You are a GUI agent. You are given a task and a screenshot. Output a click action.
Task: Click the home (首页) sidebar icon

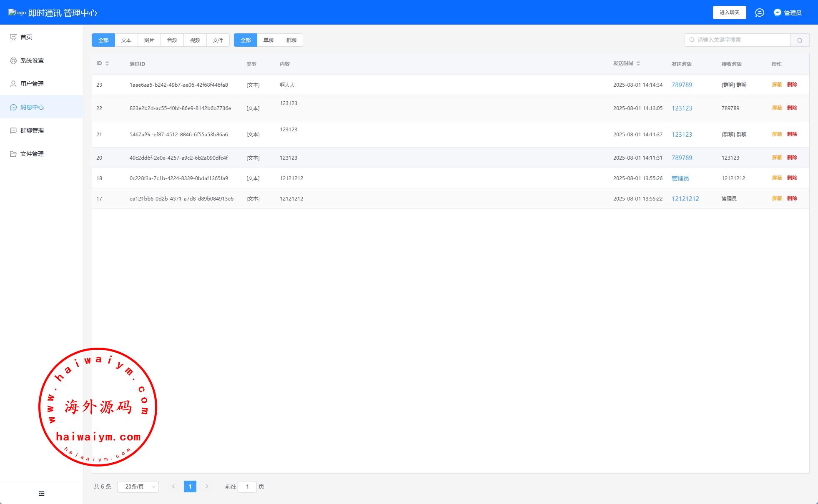13,37
